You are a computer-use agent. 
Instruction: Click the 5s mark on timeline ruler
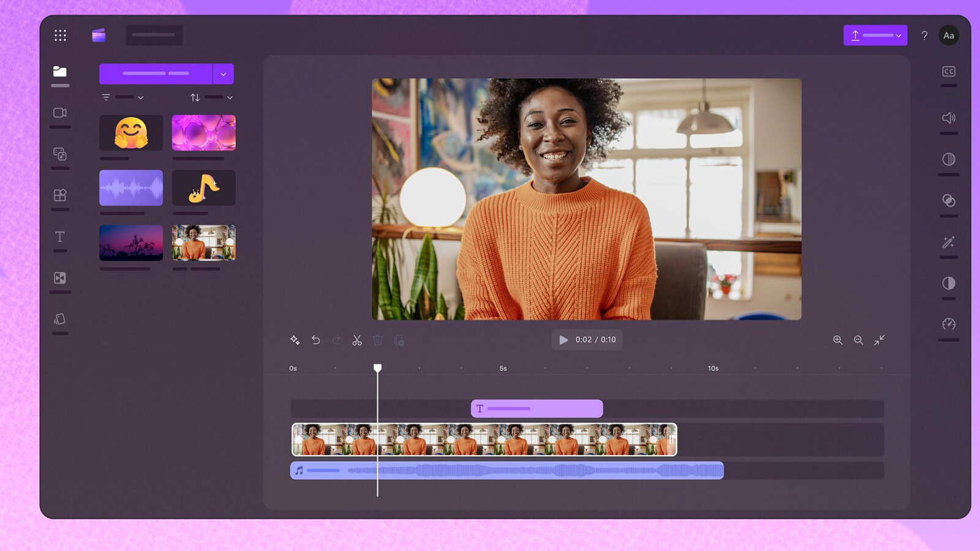(503, 369)
